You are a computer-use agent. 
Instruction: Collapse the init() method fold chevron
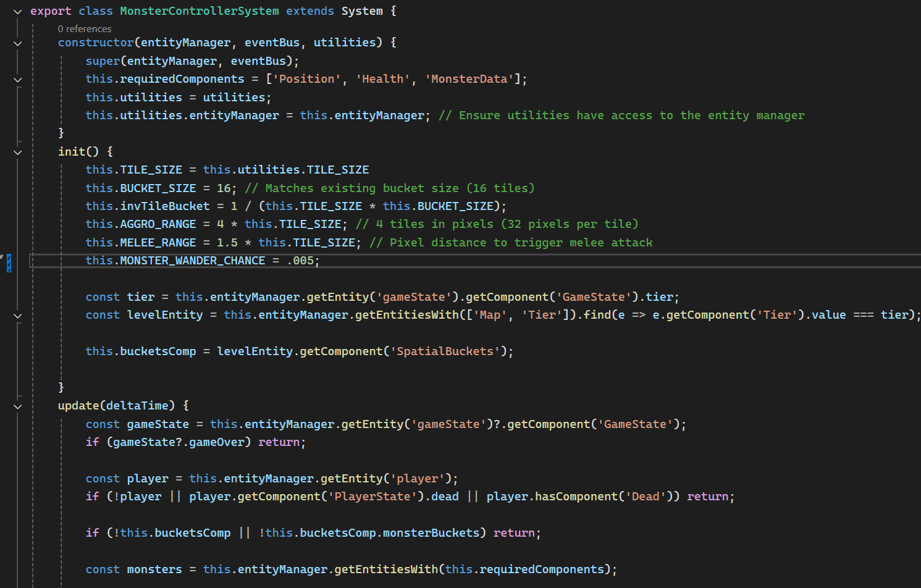pyautogui.click(x=17, y=153)
